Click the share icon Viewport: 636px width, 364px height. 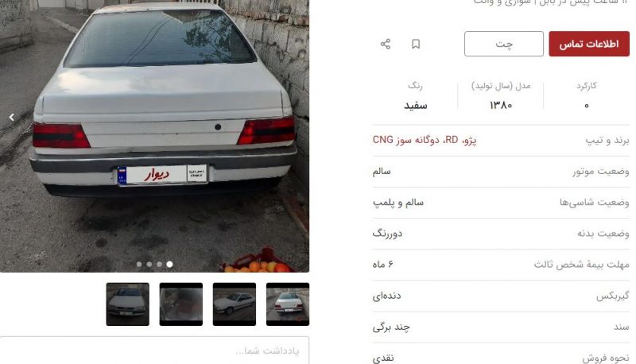point(386,44)
